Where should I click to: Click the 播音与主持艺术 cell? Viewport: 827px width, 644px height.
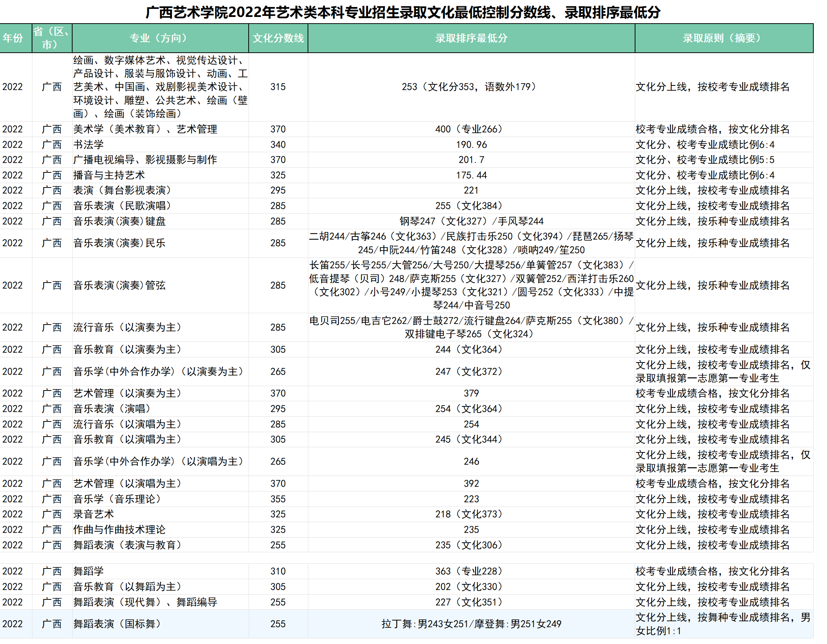160,175
